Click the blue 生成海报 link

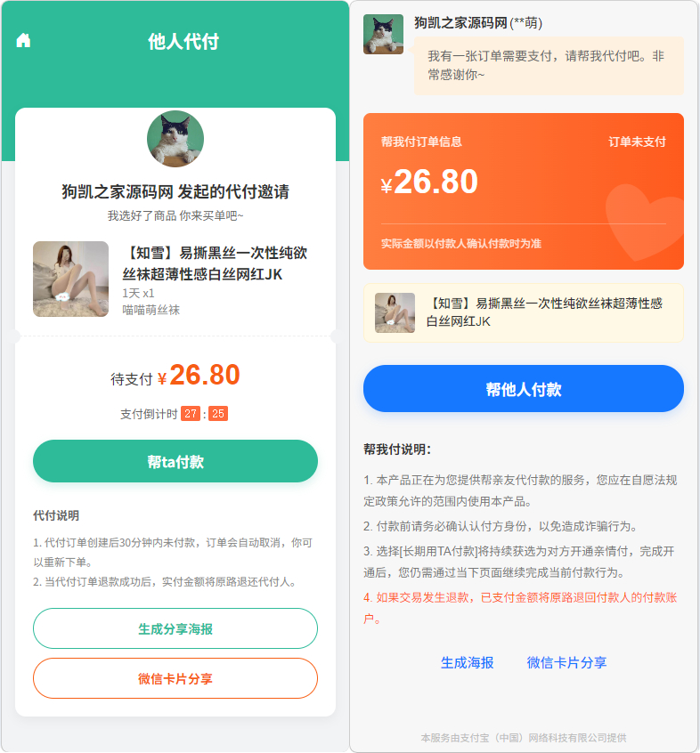(x=468, y=663)
